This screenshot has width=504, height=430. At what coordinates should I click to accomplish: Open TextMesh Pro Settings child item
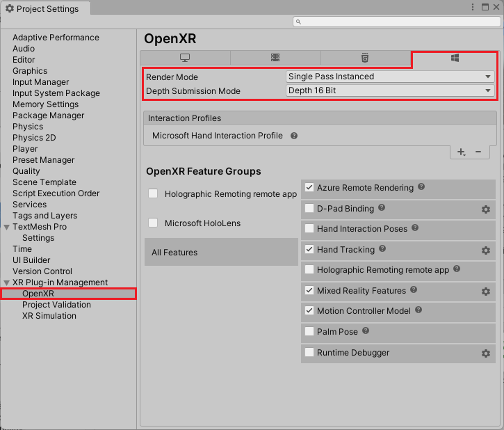[x=38, y=238]
